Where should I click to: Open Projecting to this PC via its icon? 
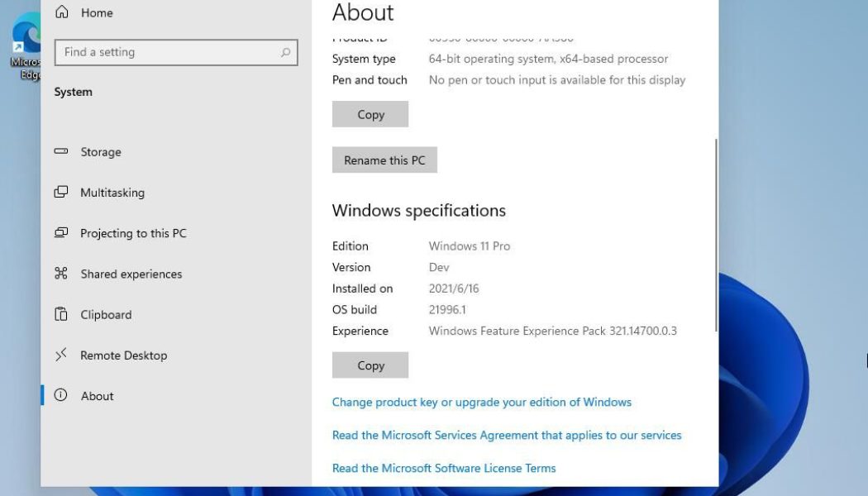[x=60, y=232]
